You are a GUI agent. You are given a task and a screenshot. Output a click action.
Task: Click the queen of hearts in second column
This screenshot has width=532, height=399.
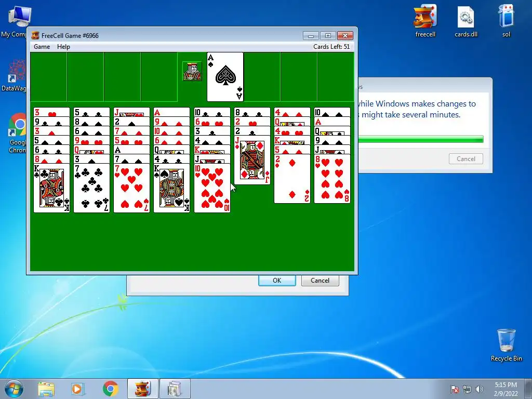(91, 150)
